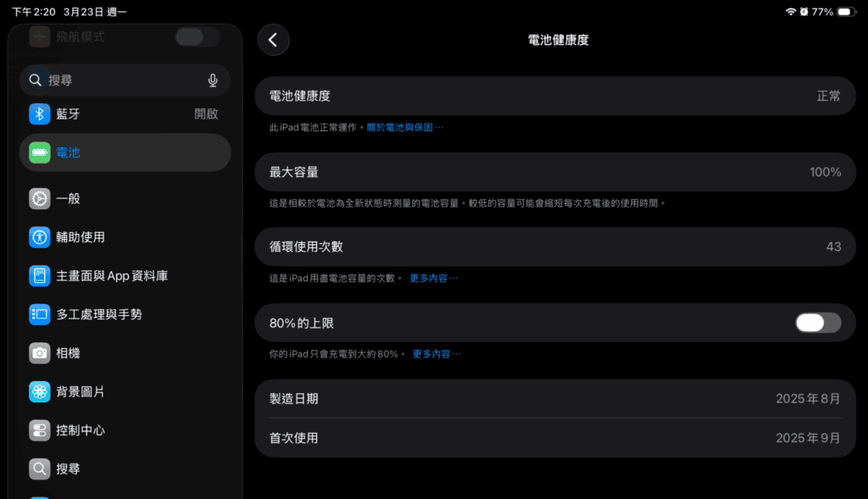The height and width of the screenshot is (499, 868).
Task: Select 輔助使用 in the sidebar
Action: pyautogui.click(x=125, y=237)
